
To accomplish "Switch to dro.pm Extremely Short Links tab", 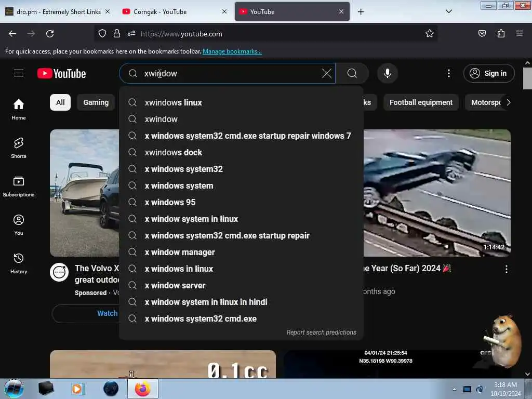I will [x=58, y=12].
